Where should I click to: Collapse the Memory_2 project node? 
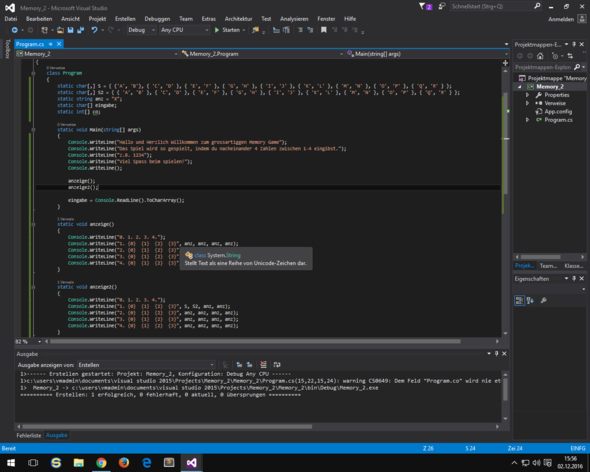pos(520,87)
